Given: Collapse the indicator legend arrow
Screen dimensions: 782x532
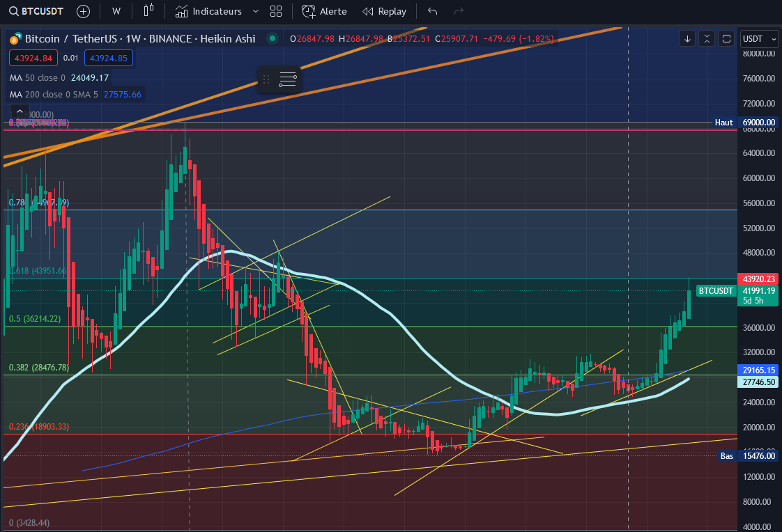Looking at the screenshot, I should click(x=20, y=111).
